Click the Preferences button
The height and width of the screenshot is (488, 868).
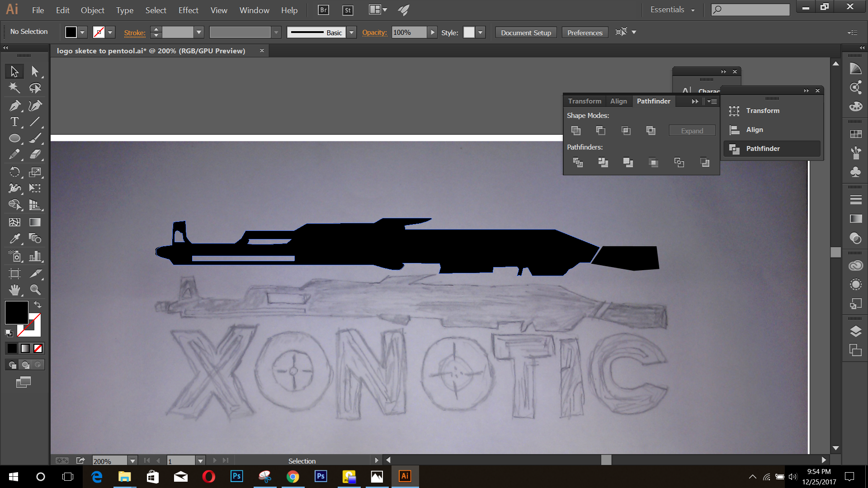tap(585, 33)
